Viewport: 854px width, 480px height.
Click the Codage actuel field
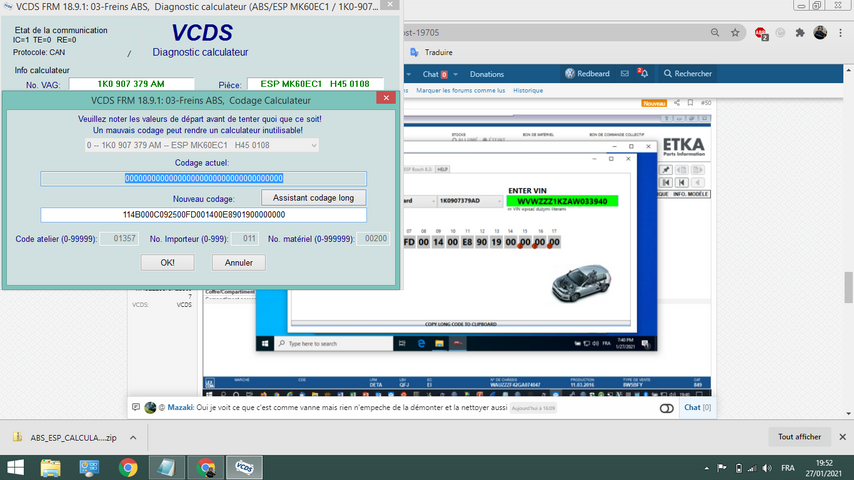(x=203, y=179)
